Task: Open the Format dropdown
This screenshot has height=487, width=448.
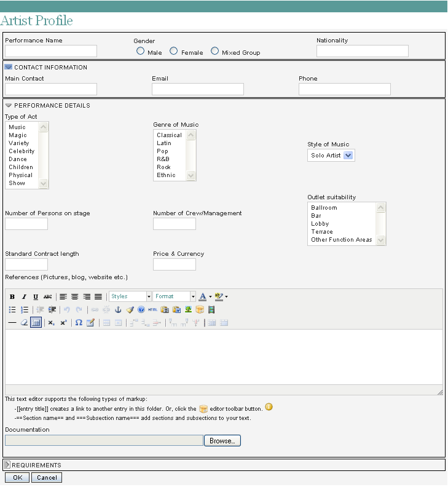Action: [174, 296]
